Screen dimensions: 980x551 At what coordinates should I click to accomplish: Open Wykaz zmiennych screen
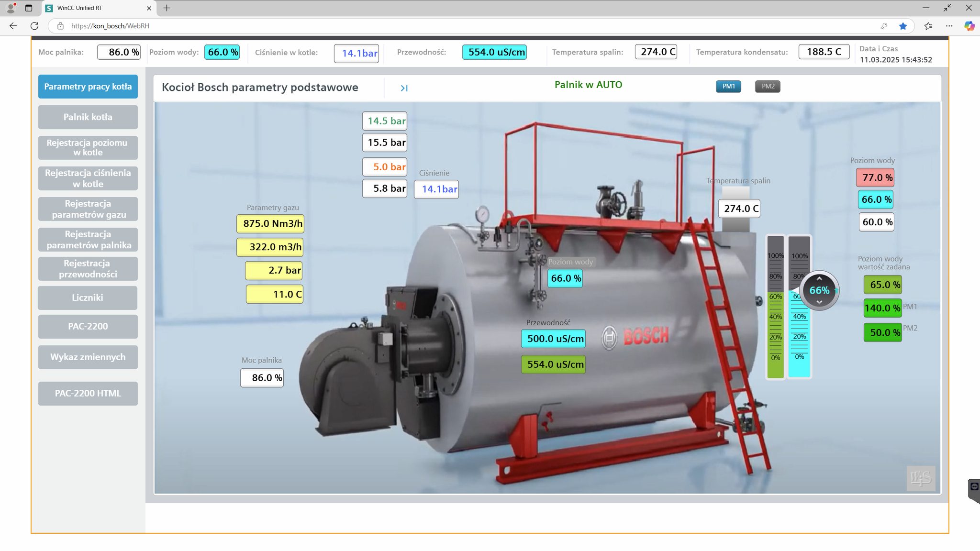click(88, 357)
